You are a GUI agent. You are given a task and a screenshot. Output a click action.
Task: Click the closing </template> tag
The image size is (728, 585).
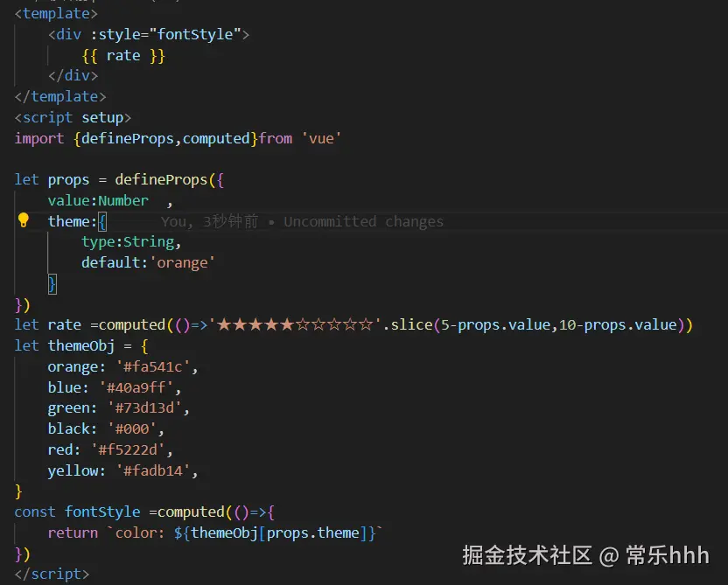tap(60, 96)
